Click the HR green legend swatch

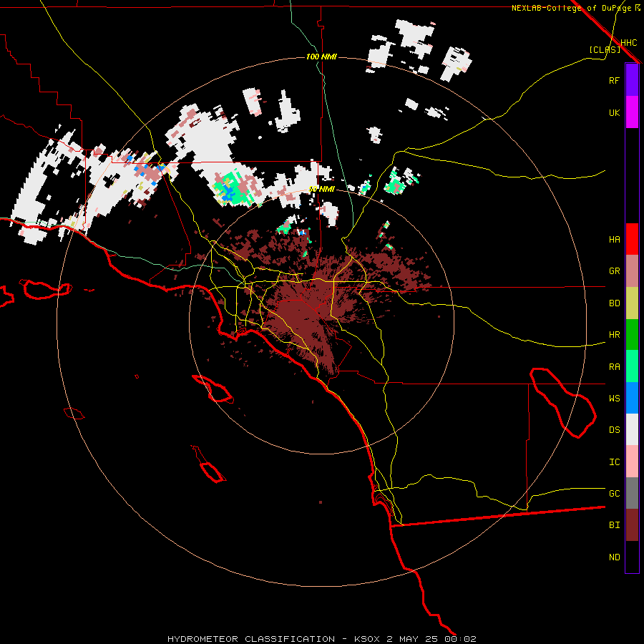632,335
